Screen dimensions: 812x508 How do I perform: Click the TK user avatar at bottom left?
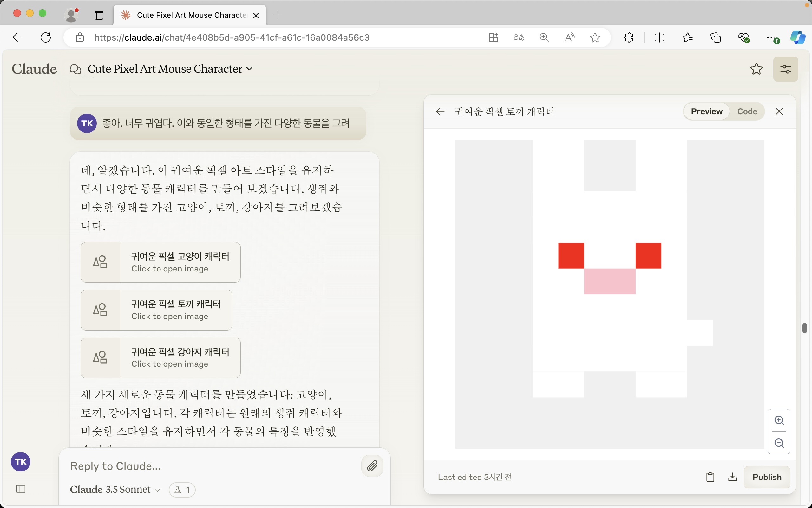(21, 462)
